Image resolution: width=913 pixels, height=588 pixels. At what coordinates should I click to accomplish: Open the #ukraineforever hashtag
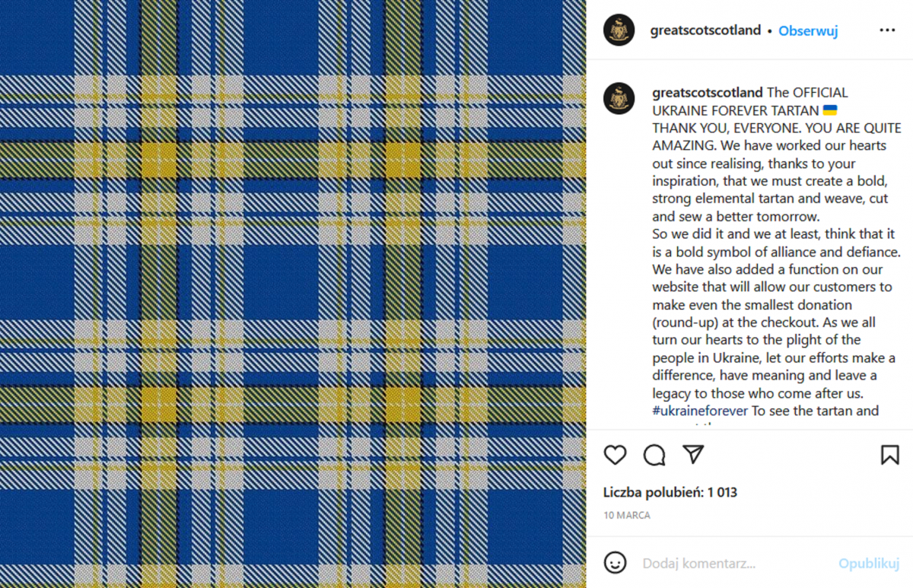click(x=700, y=412)
